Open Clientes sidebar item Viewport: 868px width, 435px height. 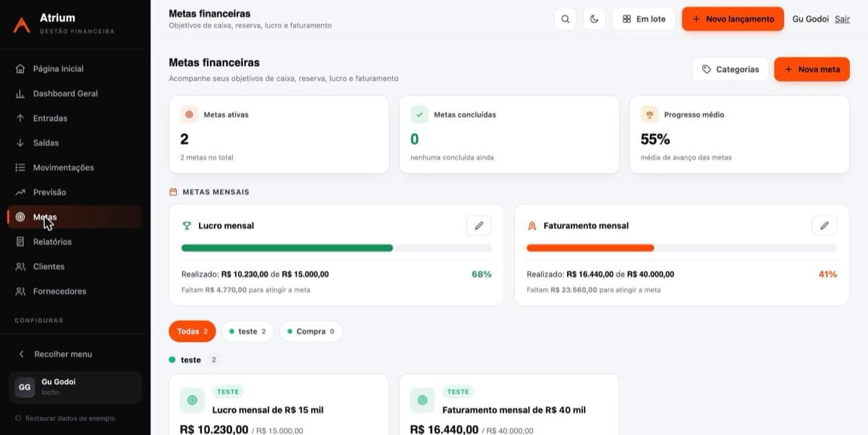coord(75,266)
